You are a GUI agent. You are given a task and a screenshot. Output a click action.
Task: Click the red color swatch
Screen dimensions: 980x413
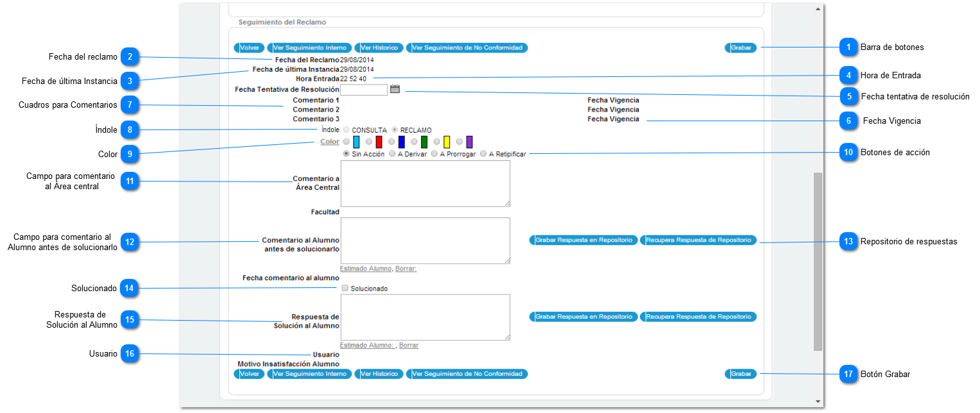pos(379,142)
